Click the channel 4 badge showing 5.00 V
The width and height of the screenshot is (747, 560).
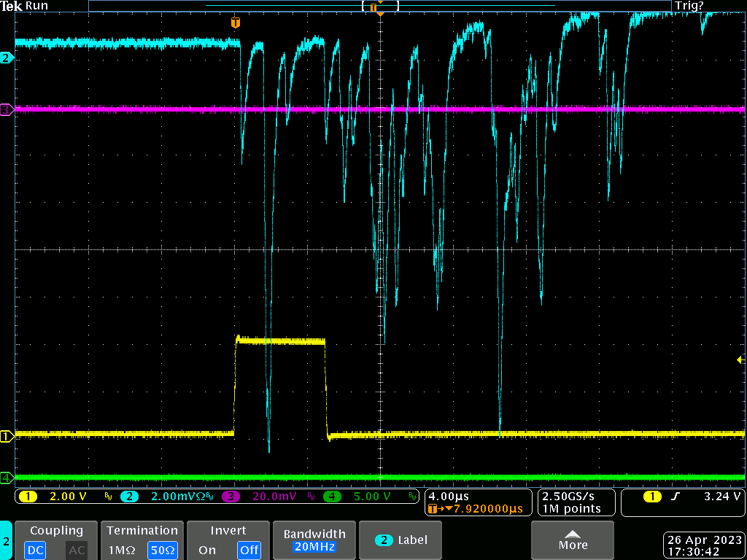pos(333,497)
